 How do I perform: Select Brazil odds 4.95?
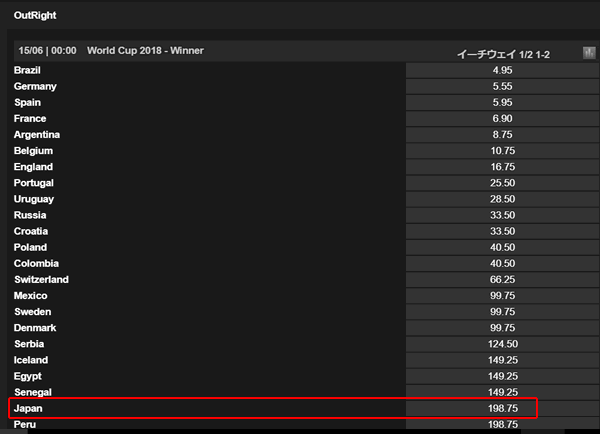[x=502, y=70]
